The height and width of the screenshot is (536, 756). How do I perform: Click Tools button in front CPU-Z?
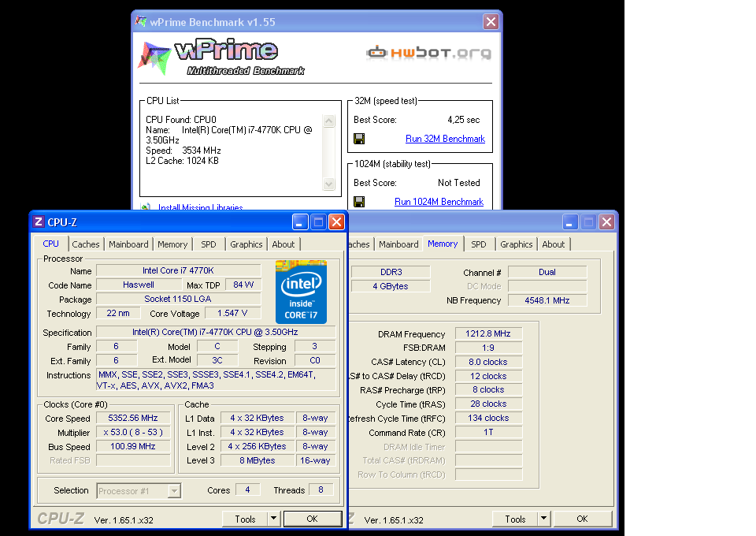point(245,519)
